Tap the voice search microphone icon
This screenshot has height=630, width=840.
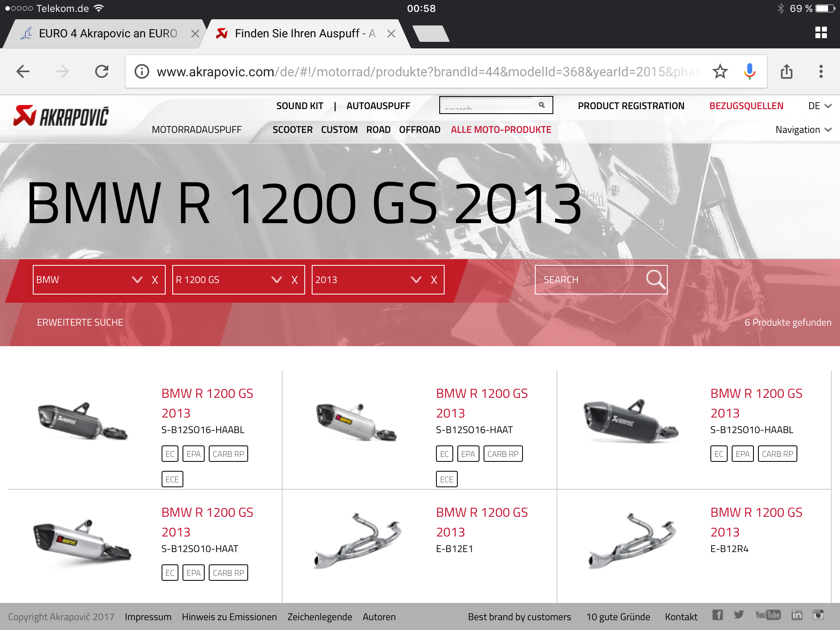tap(749, 72)
